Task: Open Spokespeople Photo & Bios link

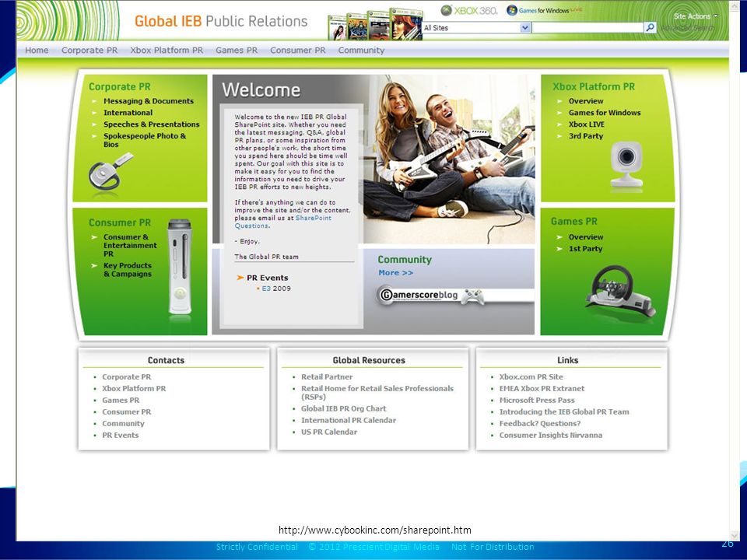Action: (x=145, y=140)
